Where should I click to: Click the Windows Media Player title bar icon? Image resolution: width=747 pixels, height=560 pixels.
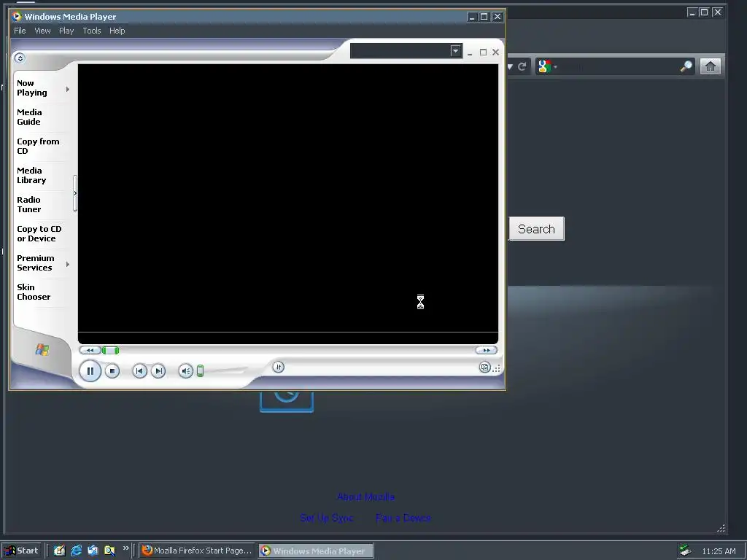pos(18,16)
